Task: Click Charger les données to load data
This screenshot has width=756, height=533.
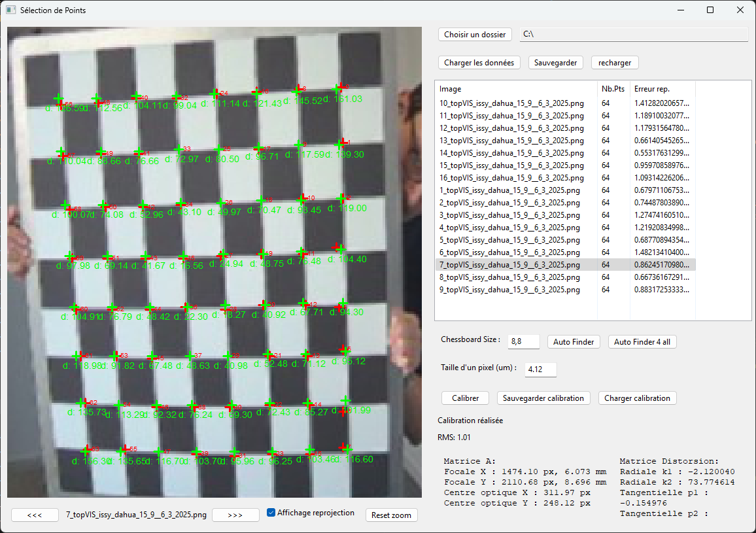Action: tap(479, 62)
